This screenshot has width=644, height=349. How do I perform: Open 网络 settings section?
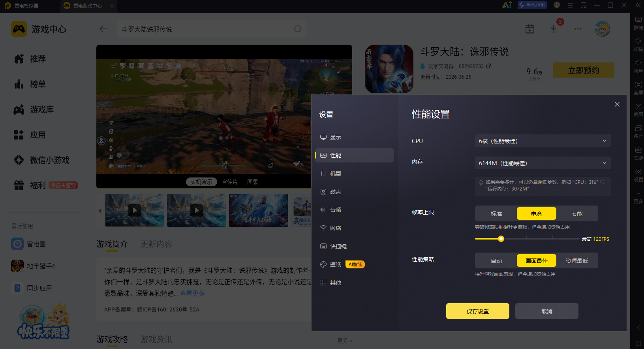click(355, 228)
